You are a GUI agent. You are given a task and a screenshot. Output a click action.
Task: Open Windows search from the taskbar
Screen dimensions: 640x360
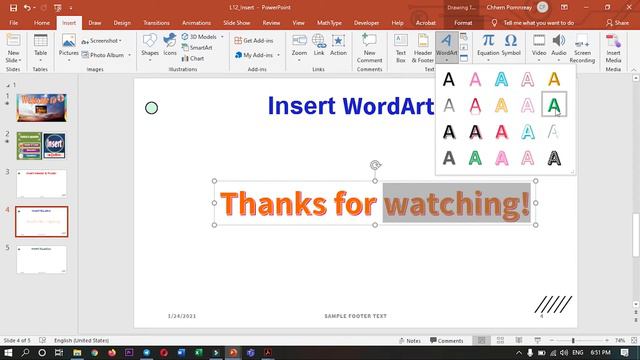(25, 353)
